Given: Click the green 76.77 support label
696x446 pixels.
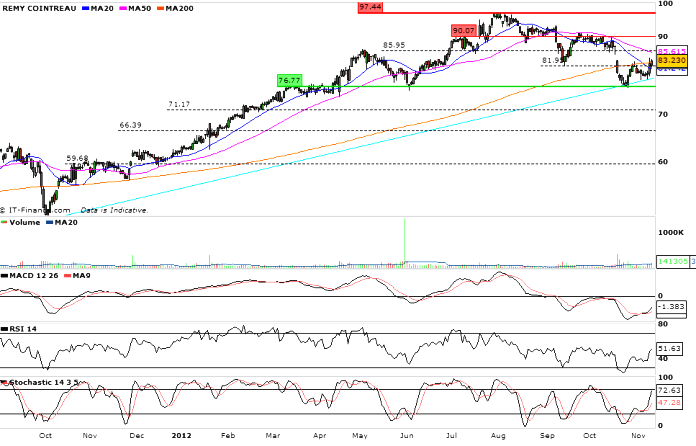Looking at the screenshot, I should pyautogui.click(x=289, y=80).
